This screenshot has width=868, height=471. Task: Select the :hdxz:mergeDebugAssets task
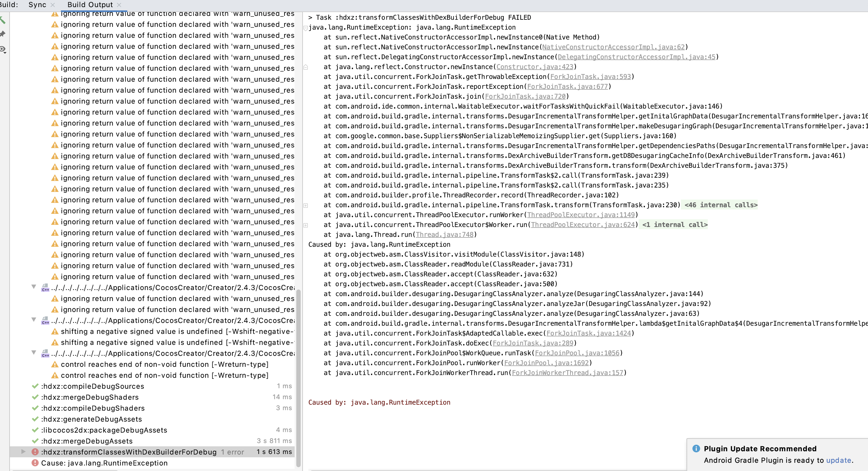(x=87, y=441)
